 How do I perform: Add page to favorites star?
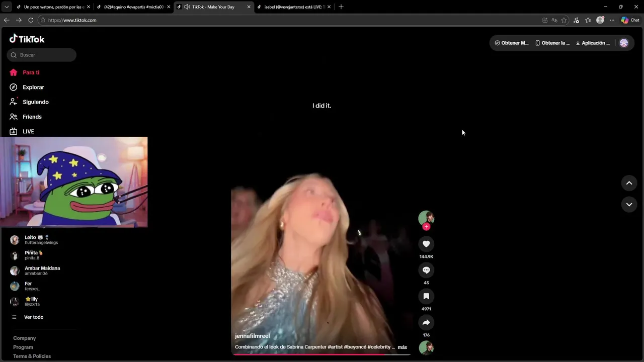(x=564, y=20)
